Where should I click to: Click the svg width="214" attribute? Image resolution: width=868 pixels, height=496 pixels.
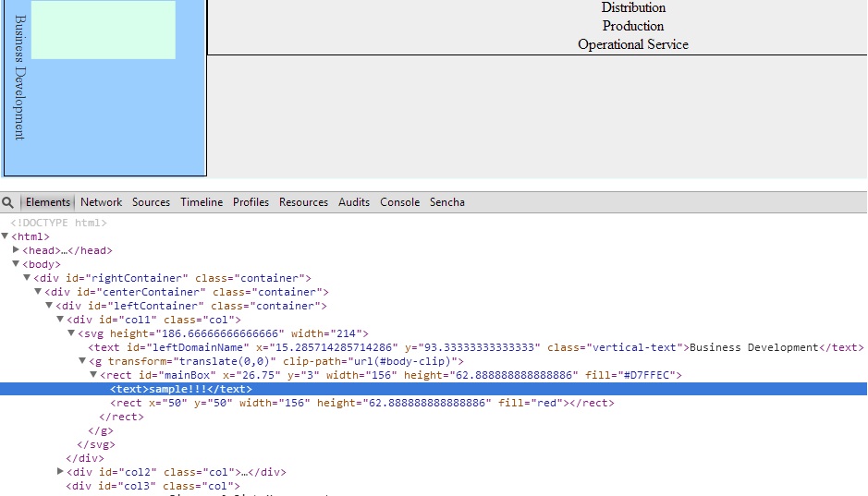[x=326, y=333]
